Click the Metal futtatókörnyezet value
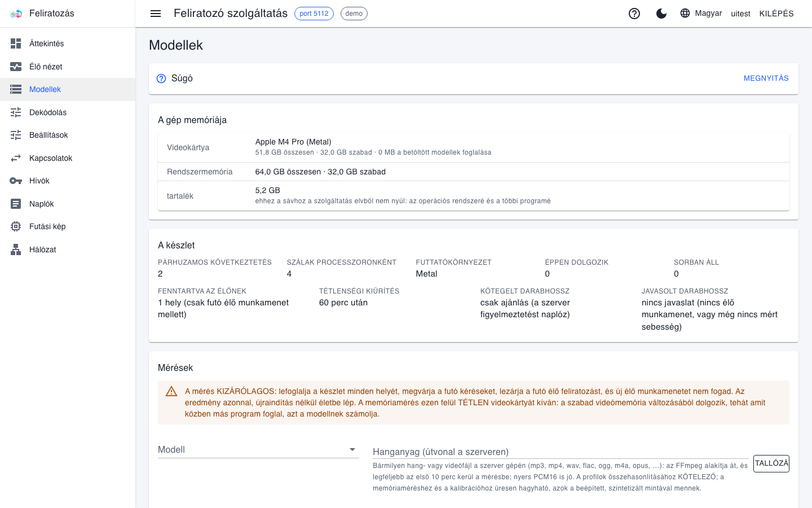The height and width of the screenshot is (508, 812). (426, 274)
